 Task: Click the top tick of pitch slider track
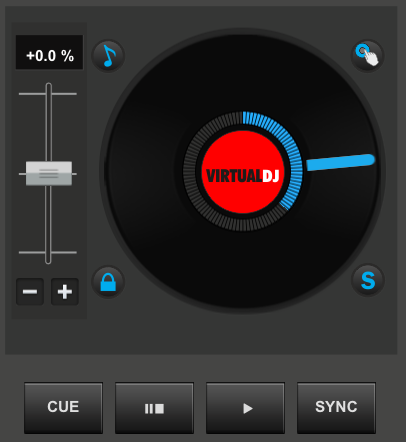pyautogui.click(x=48, y=94)
